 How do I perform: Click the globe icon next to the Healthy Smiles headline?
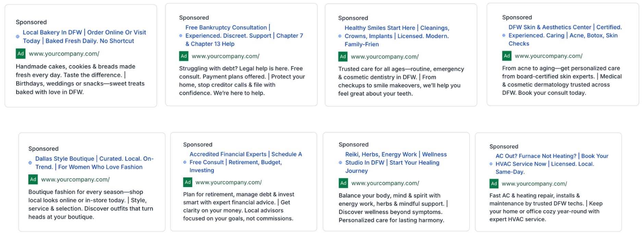pos(340,36)
